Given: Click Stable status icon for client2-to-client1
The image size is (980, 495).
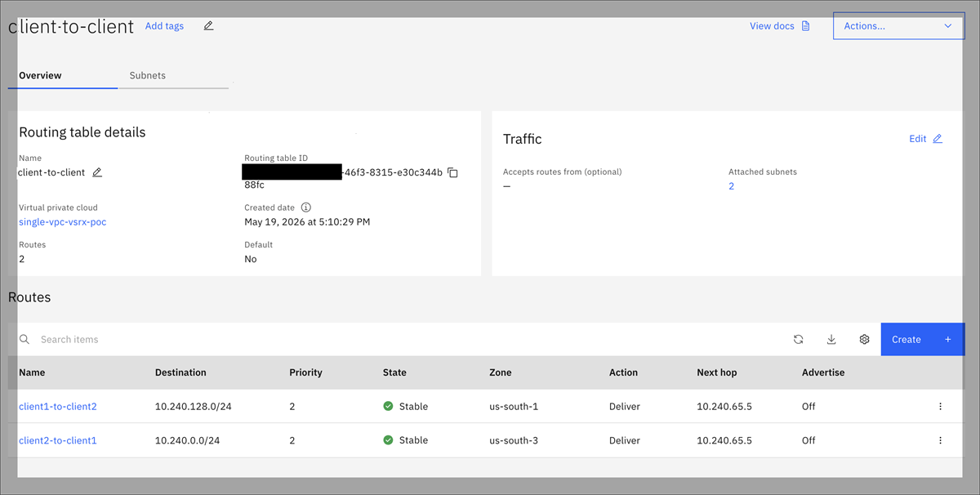Looking at the screenshot, I should (388, 440).
